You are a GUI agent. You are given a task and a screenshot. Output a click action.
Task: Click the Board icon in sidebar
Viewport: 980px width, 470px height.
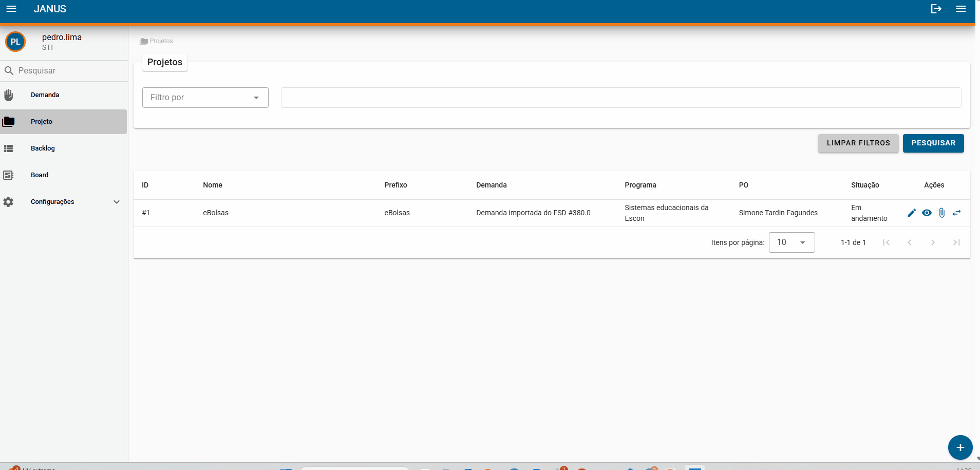(9, 175)
